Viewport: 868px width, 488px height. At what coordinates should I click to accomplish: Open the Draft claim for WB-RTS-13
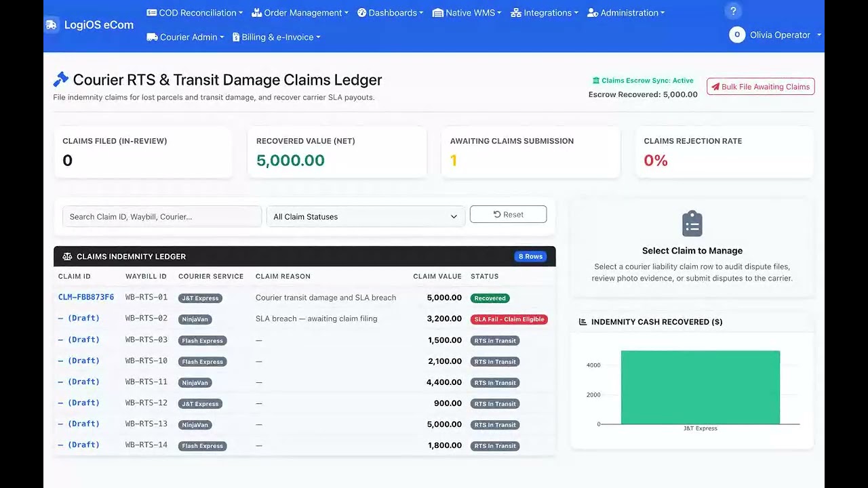tap(79, 424)
